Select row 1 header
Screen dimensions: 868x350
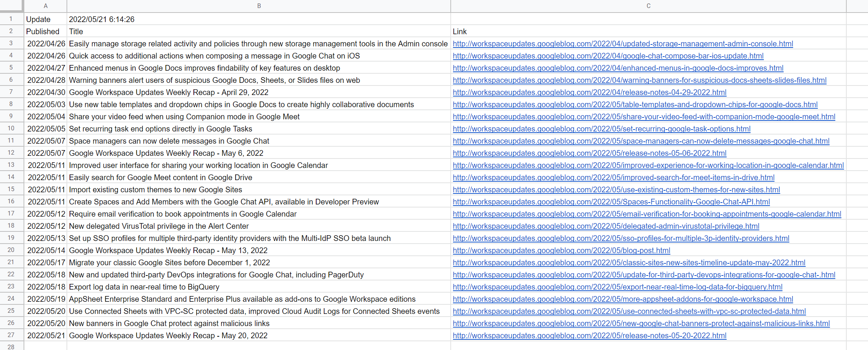click(x=11, y=19)
